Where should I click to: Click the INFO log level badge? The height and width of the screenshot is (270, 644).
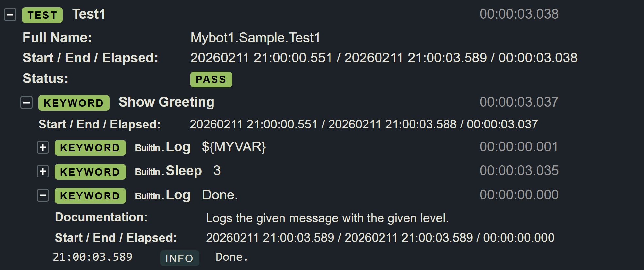tap(179, 258)
